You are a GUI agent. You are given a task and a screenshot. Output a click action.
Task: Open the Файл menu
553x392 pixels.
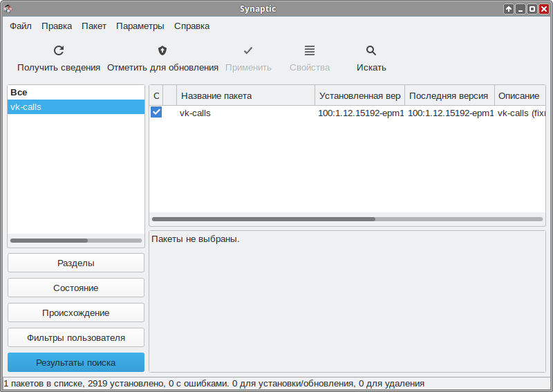tap(21, 26)
